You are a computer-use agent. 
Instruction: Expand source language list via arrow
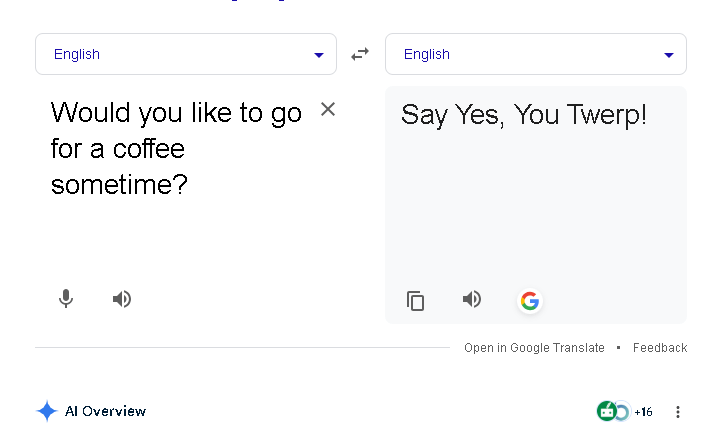(319, 55)
